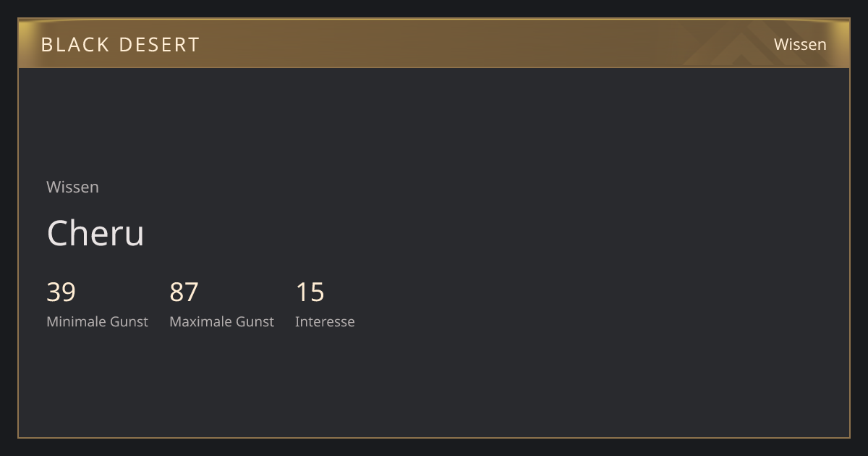The image size is (868, 456).
Task: Open the Wissen link in the header
Action: [x=800, y=44]
